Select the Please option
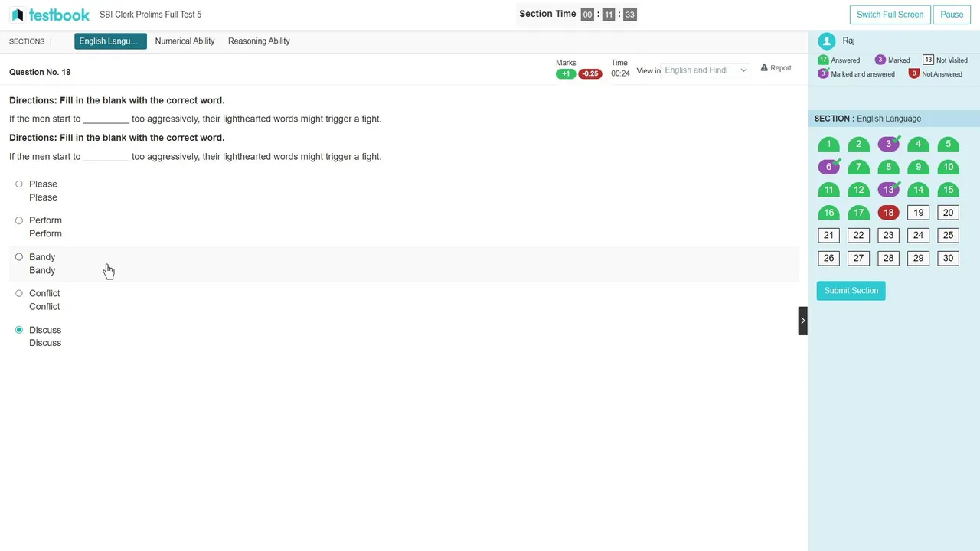 (x=19, y=184)
